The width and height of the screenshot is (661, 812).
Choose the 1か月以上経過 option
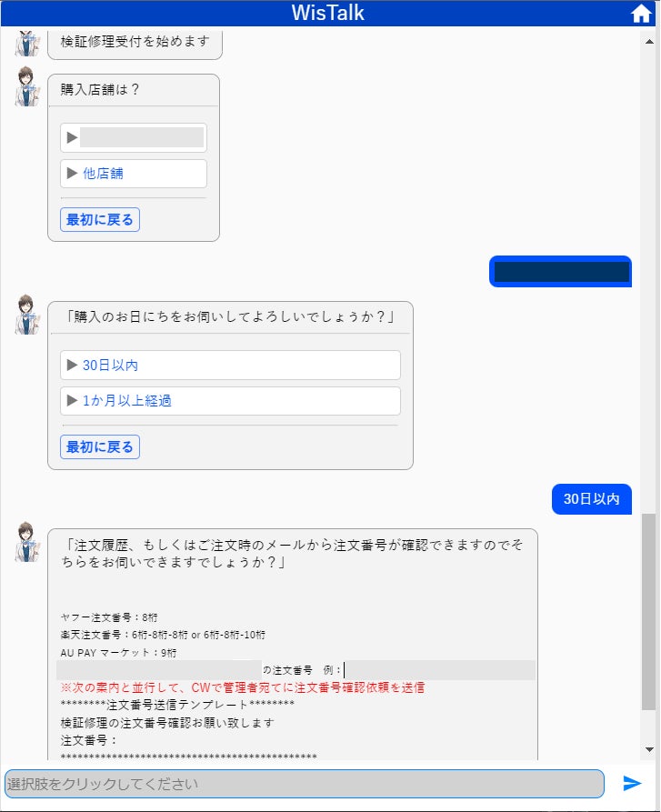(x=230, y=401)
